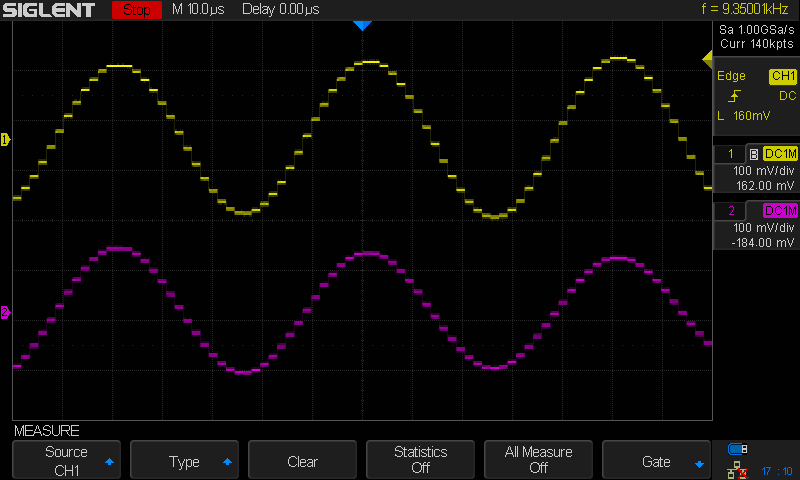Select the magenta channel 2 ground marker
800x480 pixels.
point(5,313)
